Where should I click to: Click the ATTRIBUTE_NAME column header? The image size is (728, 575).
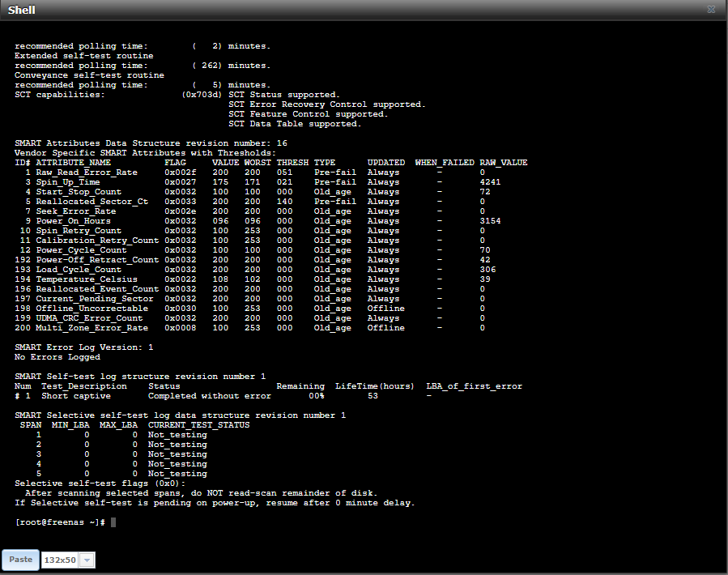click(74, 163)
